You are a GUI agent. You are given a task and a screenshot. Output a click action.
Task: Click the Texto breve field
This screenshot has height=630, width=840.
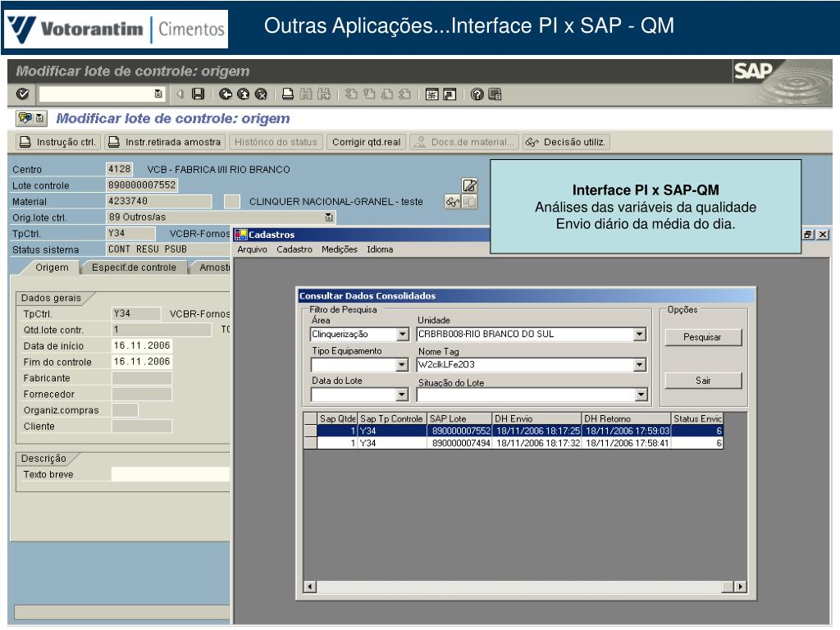click(171, 475)
